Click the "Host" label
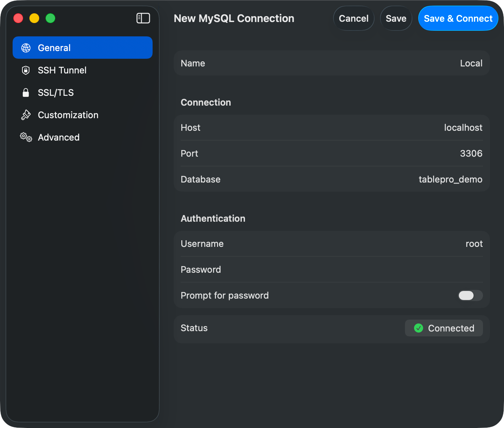 [x=191, y=128]
